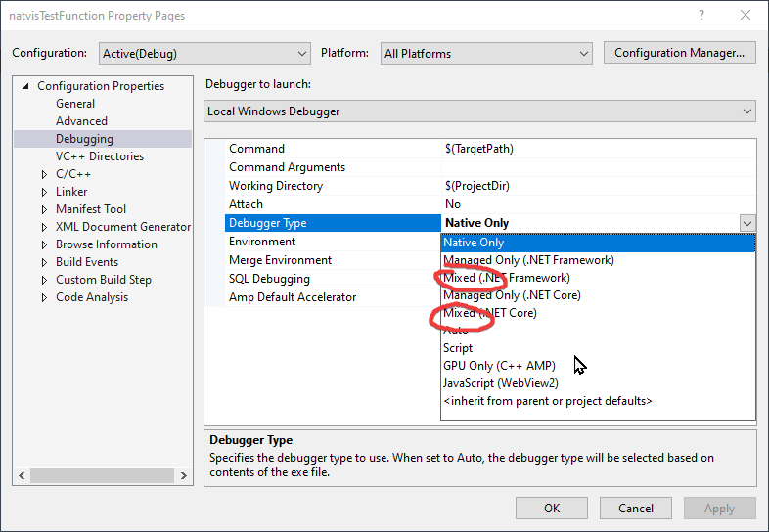Expand the C/C++ node arrow

click(x=44, y=174)
